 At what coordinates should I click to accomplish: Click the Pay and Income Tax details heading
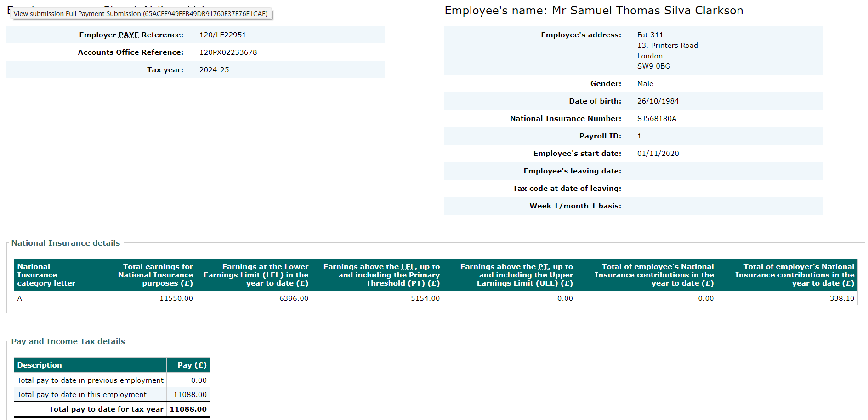pyautogui.click(x=68, y=341)
